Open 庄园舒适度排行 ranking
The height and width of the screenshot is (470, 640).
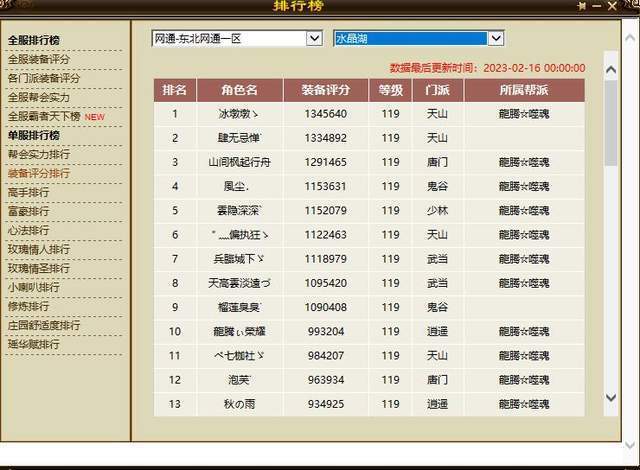coord(44,326)
